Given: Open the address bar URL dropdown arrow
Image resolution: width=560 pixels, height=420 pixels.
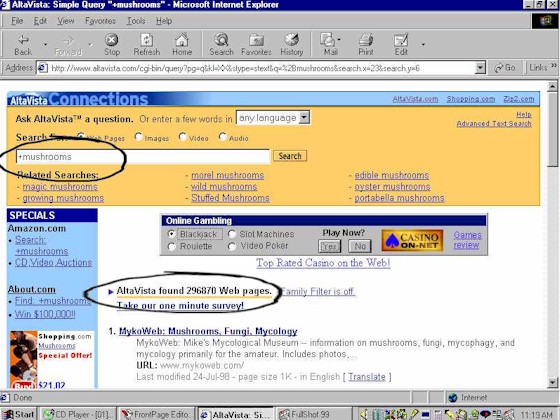Looking at the screenshot, I should (480, 68).
